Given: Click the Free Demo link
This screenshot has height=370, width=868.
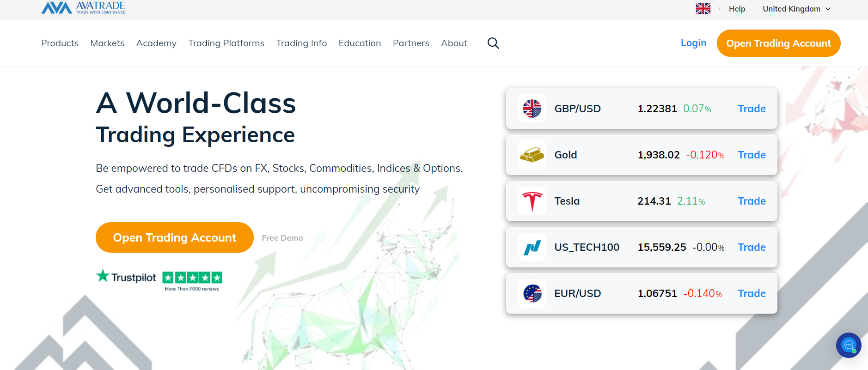Looking at the screenshot, I should point(282,238).
